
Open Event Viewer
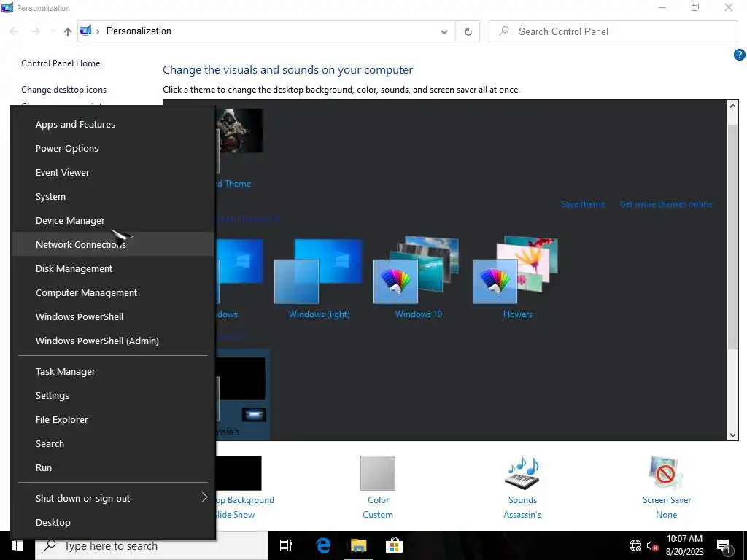tap(113, 172)
